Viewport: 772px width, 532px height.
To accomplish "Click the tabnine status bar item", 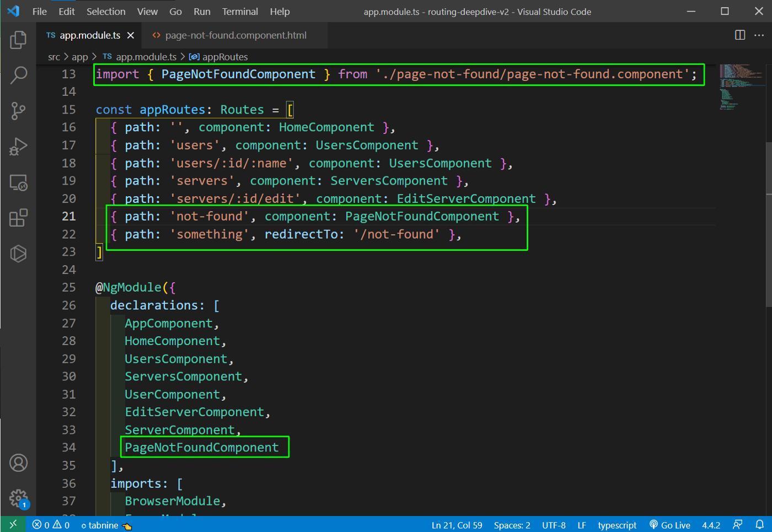I will coord(106,525).
